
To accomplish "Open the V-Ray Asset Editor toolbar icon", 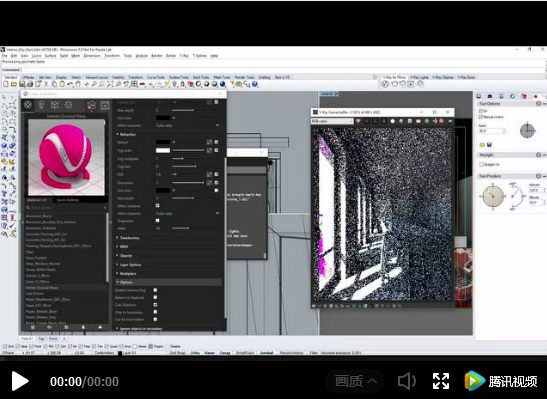I will [x=385, y=84].
